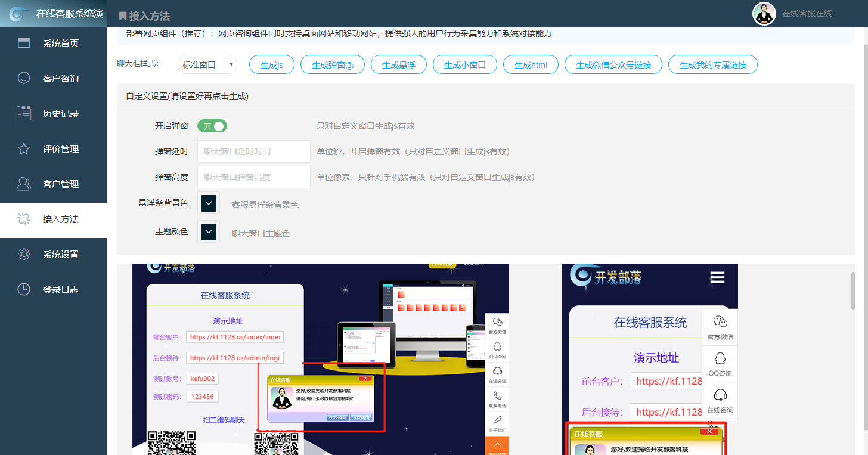Screen dimensions: 868x455
Task: Click the 聊天窗口主题色 description text
Action: 261,233
